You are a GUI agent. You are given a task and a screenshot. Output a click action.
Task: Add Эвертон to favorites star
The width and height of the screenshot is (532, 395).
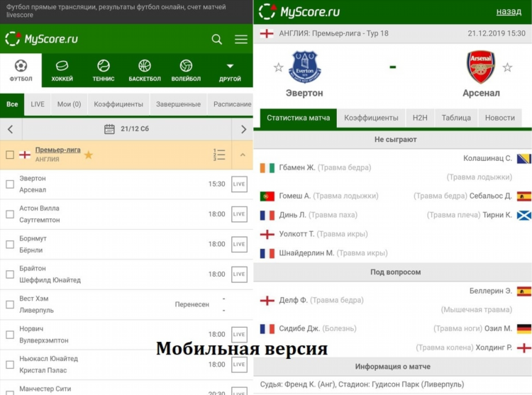click(x=278, y=67)
